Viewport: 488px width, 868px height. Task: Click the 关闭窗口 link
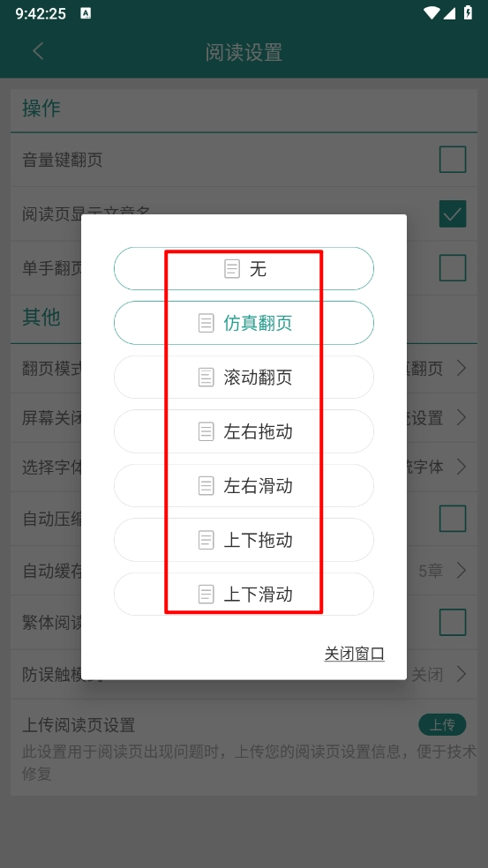[355, 654]
